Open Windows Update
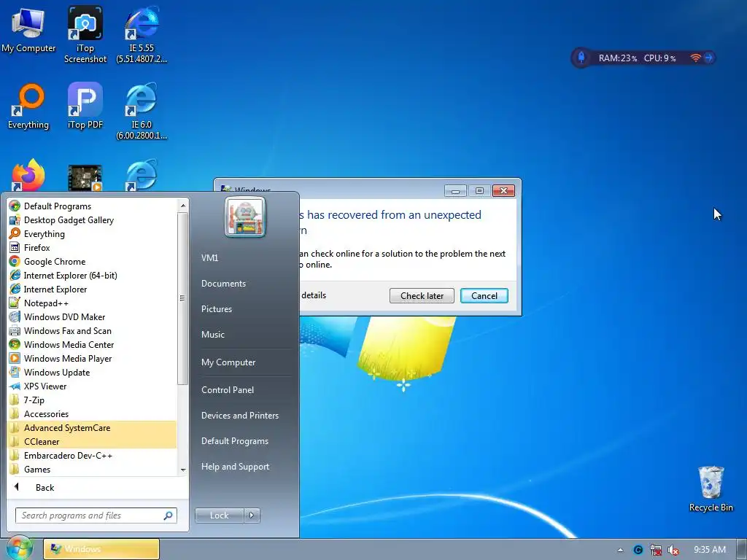This screenshot has height=560, width=747. pos(93,372)
